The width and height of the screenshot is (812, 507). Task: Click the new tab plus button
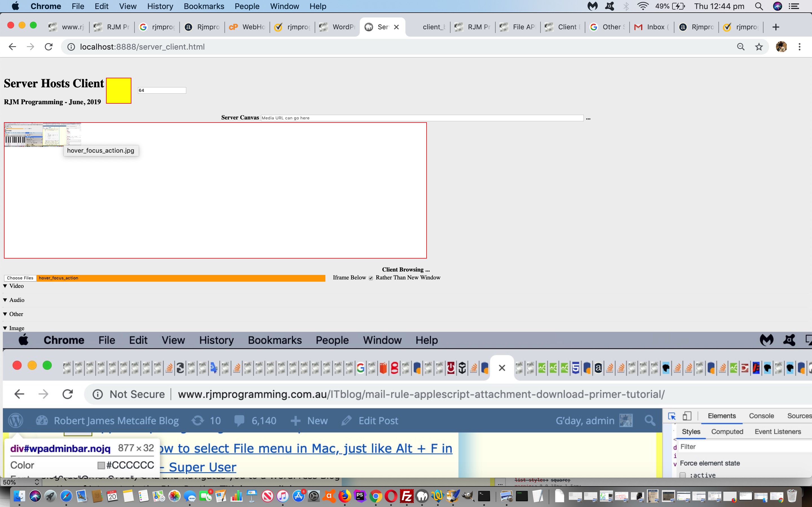pyautogui.click(x=776, y=26)
